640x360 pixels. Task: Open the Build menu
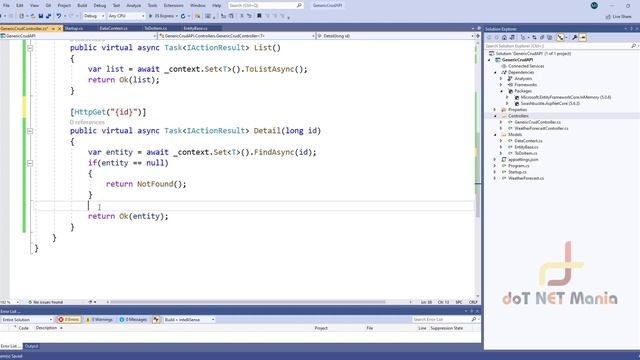point(82,5)
